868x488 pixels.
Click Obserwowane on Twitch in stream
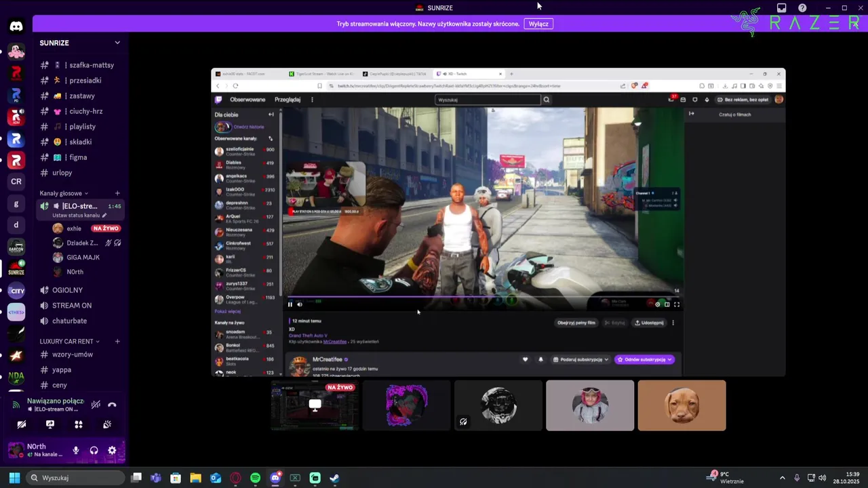tap(248, 100)
